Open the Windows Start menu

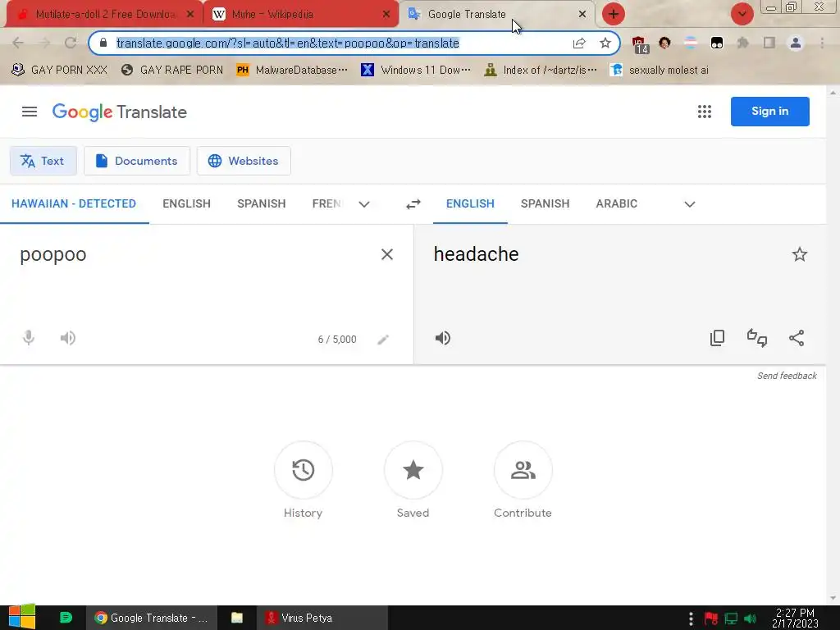pos(21,617)
